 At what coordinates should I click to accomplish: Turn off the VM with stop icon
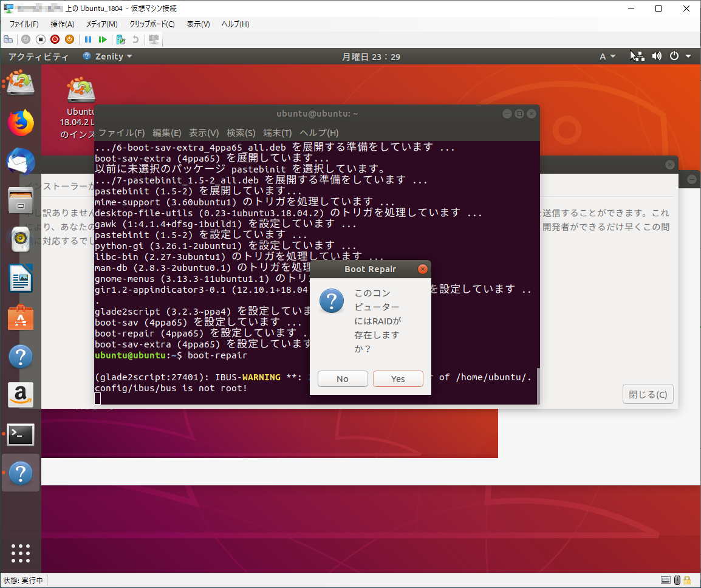[41, 39]
